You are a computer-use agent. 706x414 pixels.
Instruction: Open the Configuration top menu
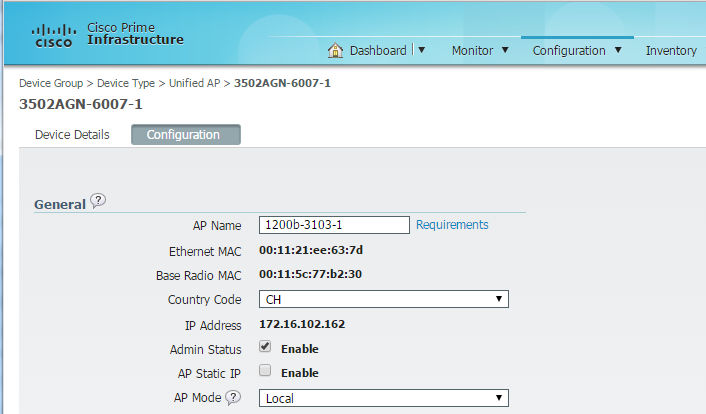click(x=569, y=50)
